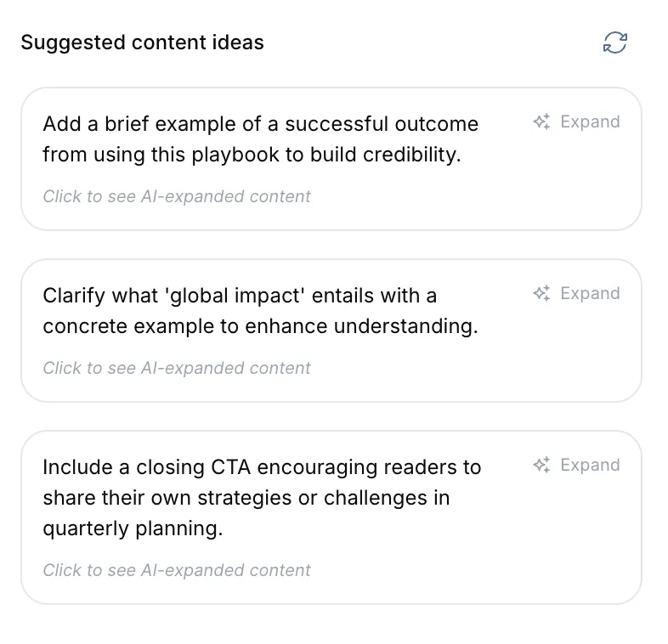Click the line 'Add a brief example of a successful outcome'
Viewport: 668px width, 644px height.
(x=260, y=124)
